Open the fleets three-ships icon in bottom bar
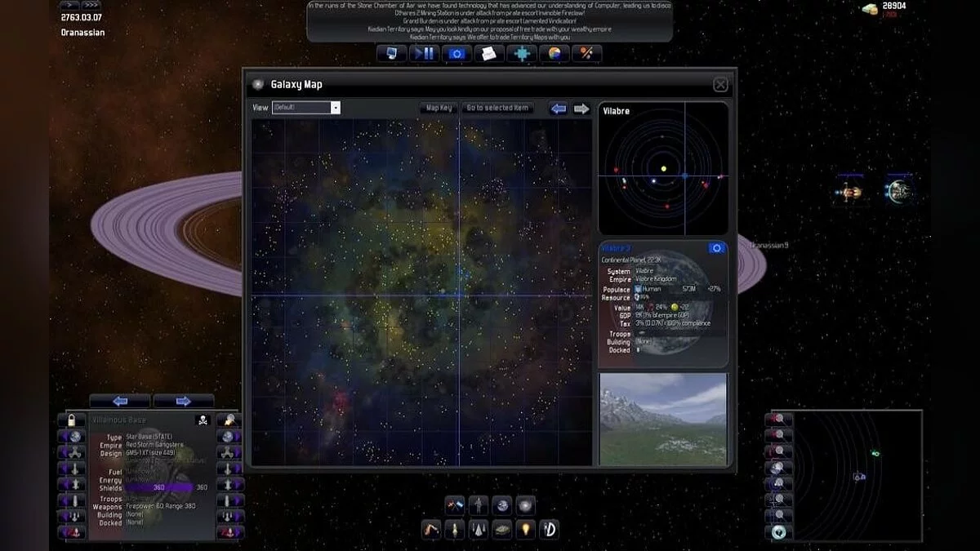 coord(479,529)
